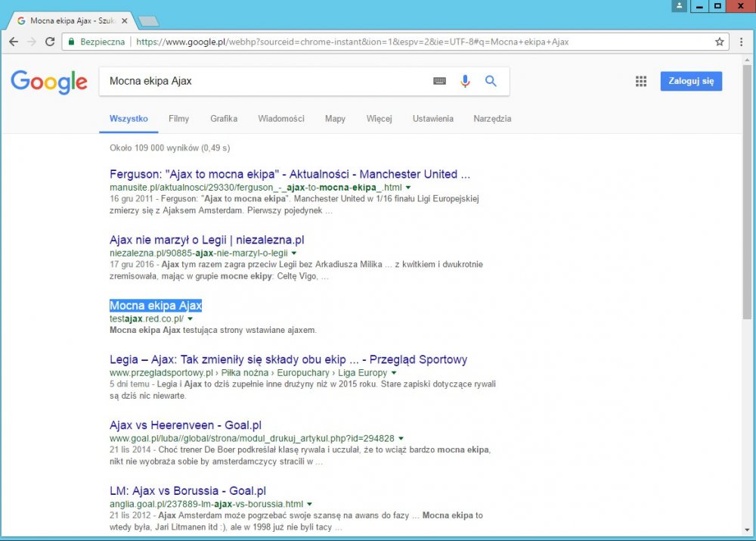
Task: Minimize the Chrome window
Action: (x=699, y=6)
